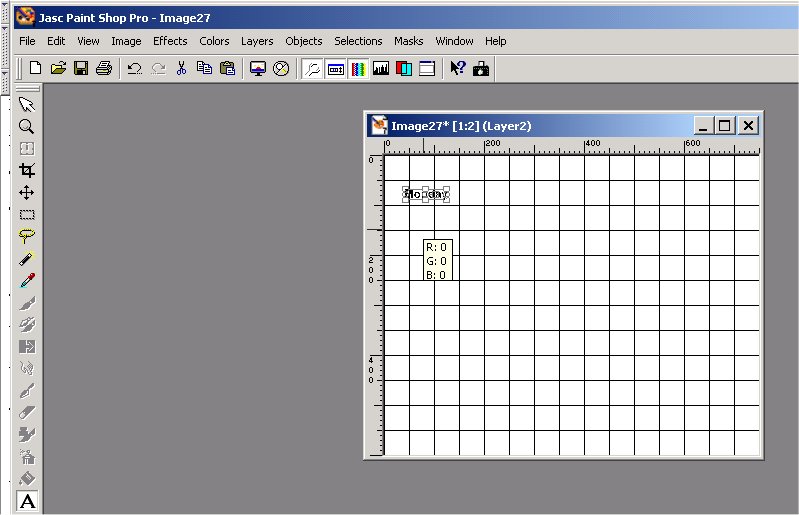Toggle the Histogram window button

(381, 68)
